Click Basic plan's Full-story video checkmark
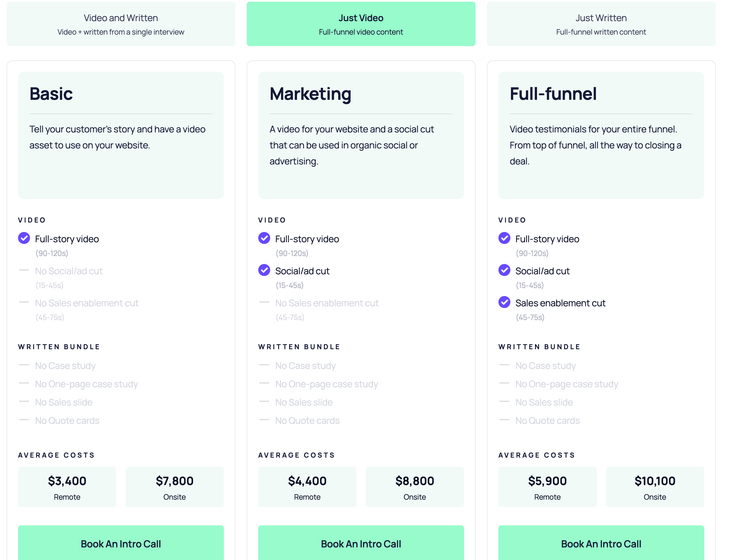The width and height of the screenshot is (732, 560). pyautogui.click(x=24, y=238)
